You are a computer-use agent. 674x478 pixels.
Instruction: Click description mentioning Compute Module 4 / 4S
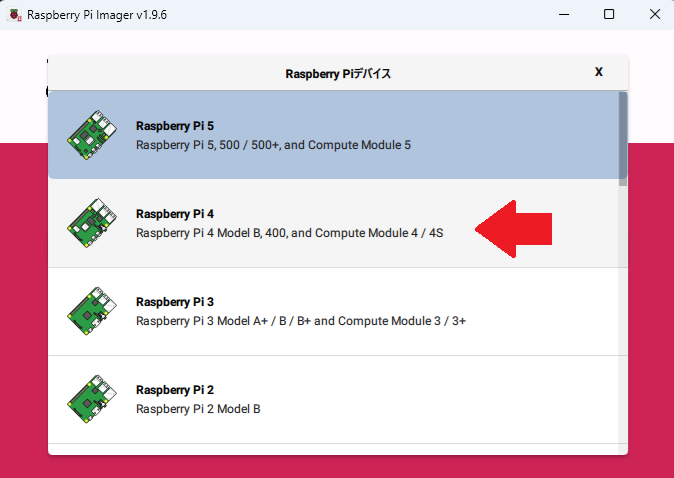coord(289,233)
